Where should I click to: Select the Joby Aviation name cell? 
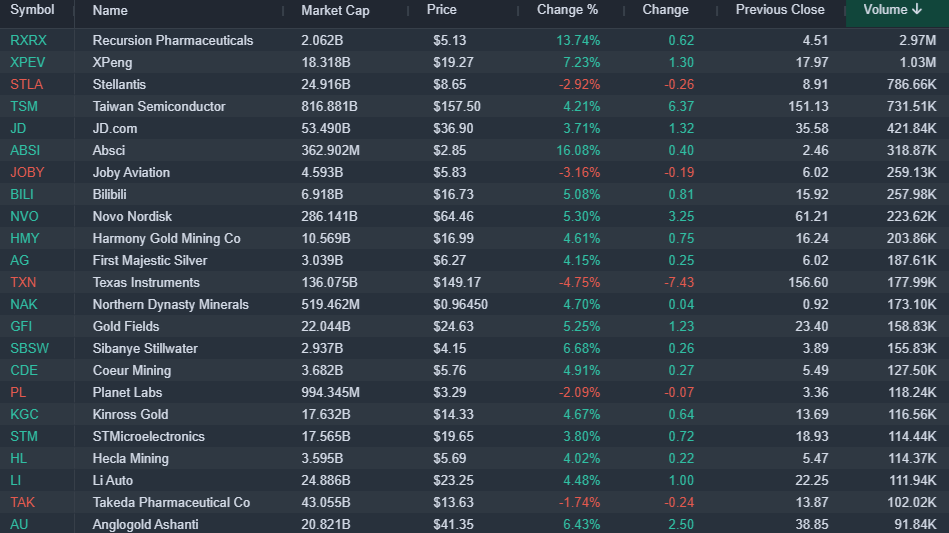coord(131,172)
